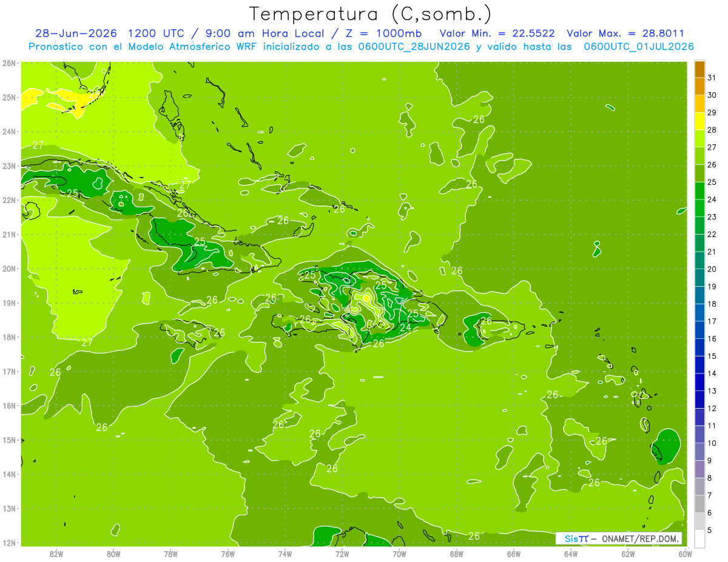Viewport: 728px width, 562px height.
Task: Click the '0600UTC_01JUL2026' valid-until timestamp
Action: pos(639,47)
